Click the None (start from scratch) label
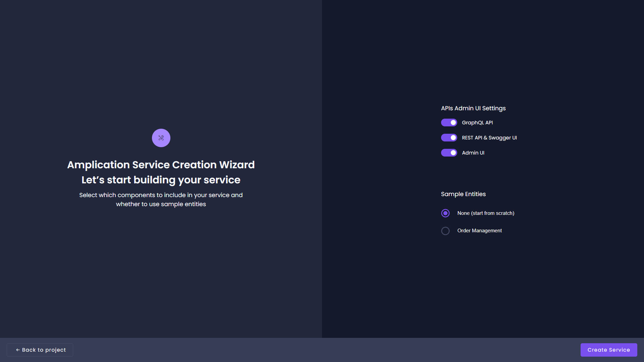This screenshot has width=644, height=362. click(485, 213)
